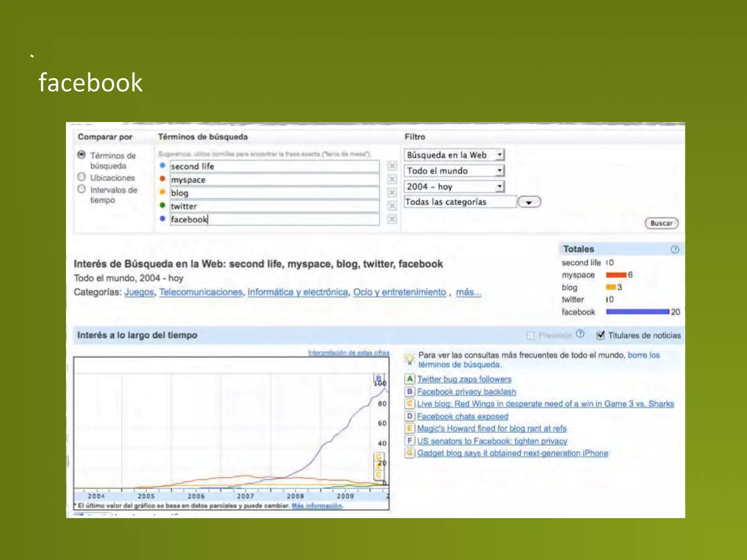Select Ubicaciones radio option
Image resolution: width=747 pixels, height=560 pixels.
pyautogui.click(x=82, y=177)
